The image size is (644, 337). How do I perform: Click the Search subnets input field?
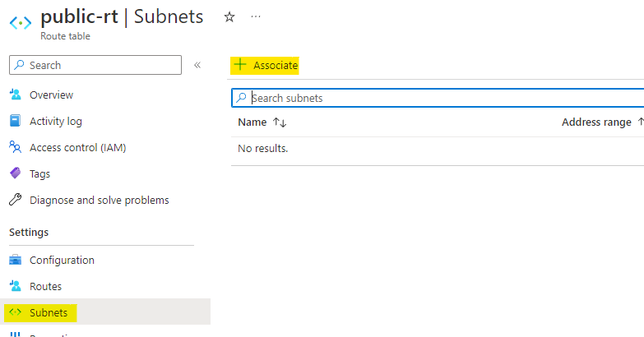(x=444, y=98)
